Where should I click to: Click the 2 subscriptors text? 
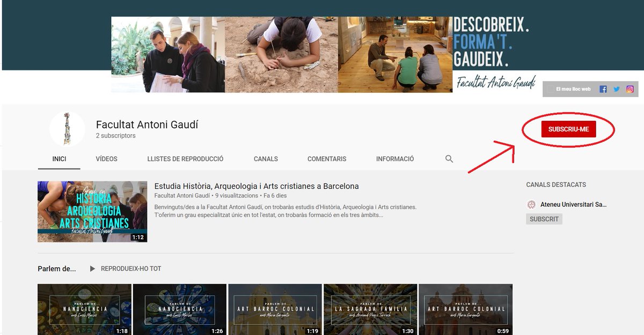click(116, 136)
